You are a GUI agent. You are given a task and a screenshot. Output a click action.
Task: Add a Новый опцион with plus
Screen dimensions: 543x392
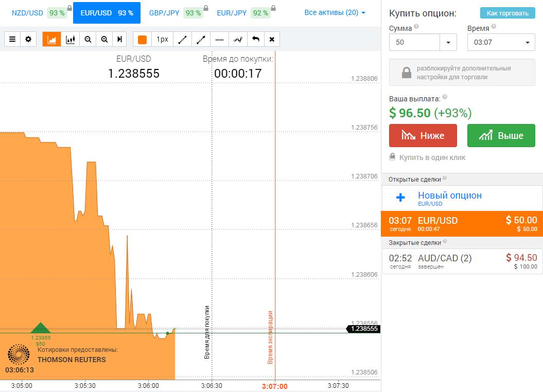(x=400, y=198)
